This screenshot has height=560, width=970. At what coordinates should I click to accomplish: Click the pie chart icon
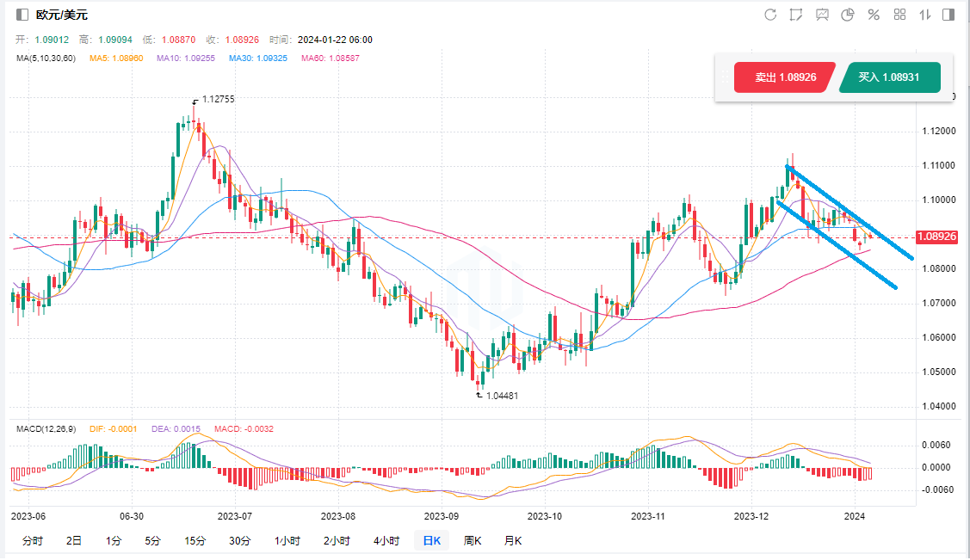(847, 15)
